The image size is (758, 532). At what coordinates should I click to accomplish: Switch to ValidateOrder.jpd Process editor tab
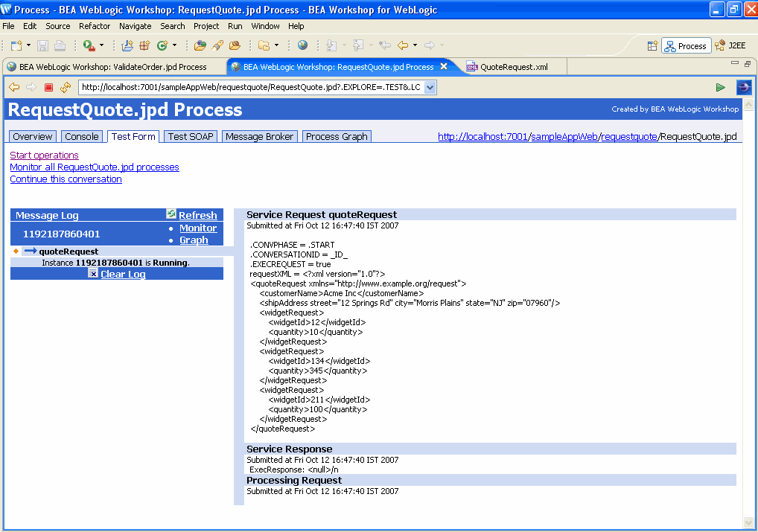113,67
